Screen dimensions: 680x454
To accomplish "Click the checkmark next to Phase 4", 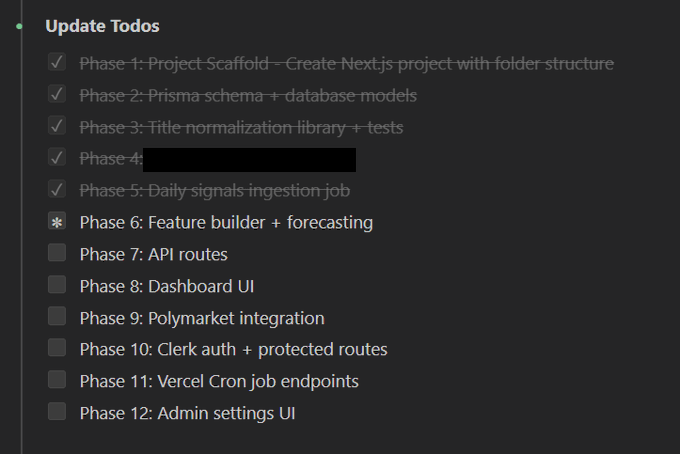I will 57,158.
